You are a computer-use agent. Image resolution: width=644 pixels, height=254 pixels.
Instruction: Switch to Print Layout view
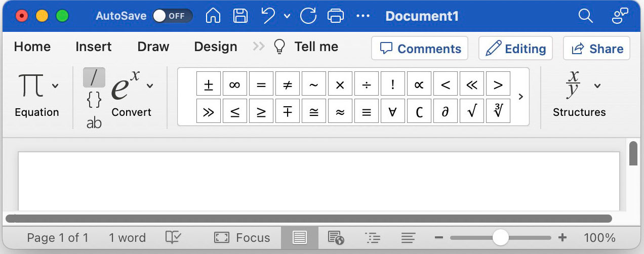[299, 237]
